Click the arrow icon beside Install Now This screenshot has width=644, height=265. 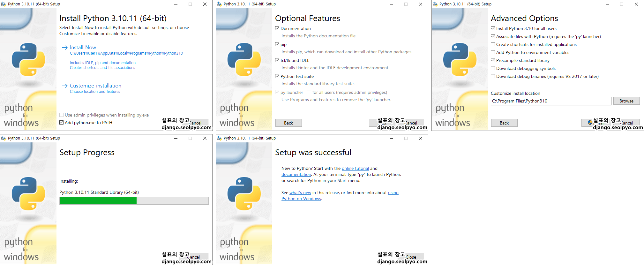[64, 48]
